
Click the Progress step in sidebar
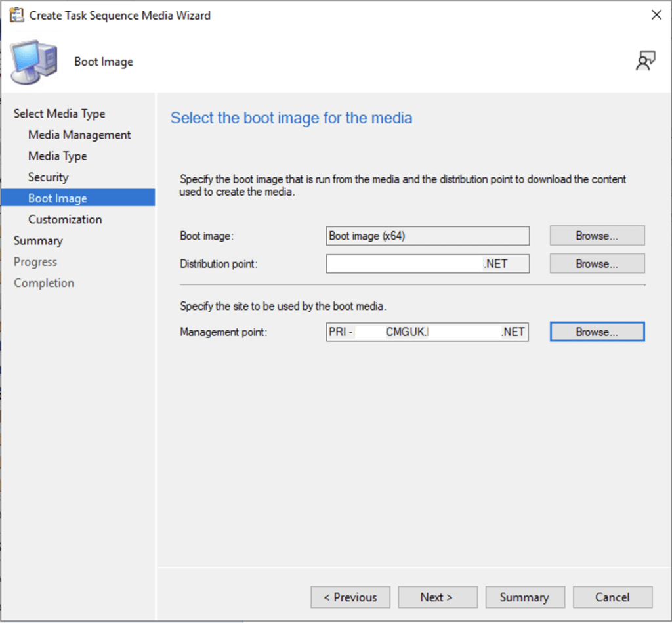[35, 261]
